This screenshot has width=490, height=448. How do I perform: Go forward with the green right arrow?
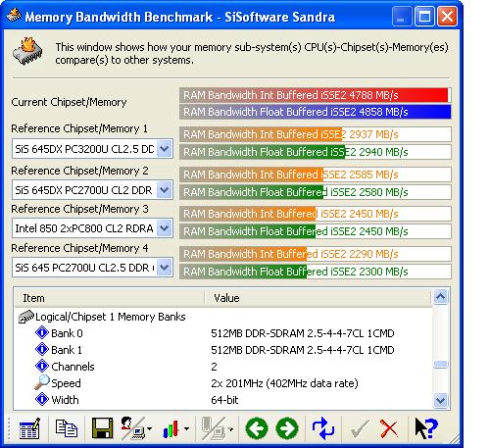(x=287, y=428)
